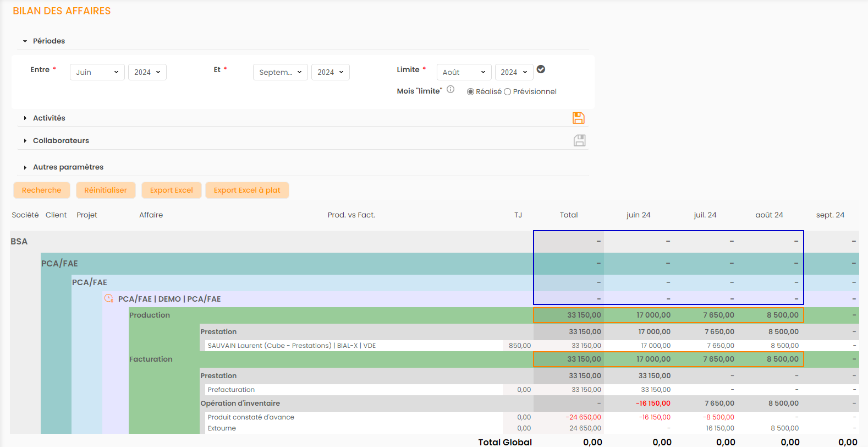Open the Septembre end month dropdown

[x=280, y=72]
